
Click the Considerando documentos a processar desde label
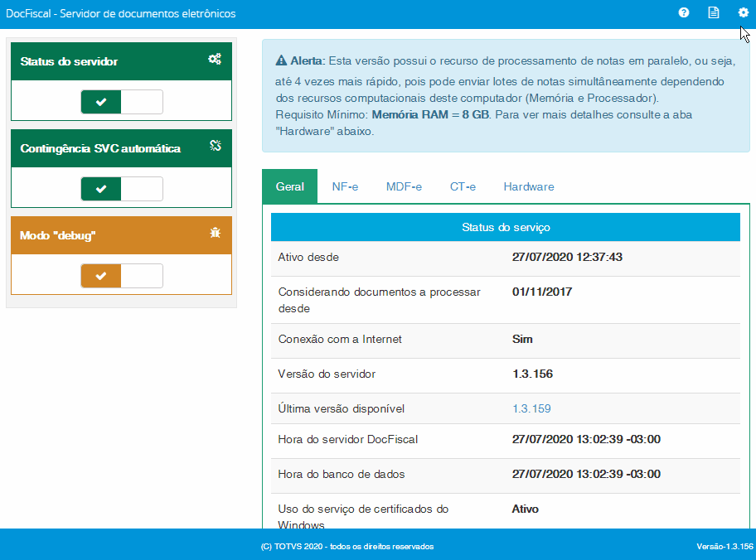coord(380,300)
